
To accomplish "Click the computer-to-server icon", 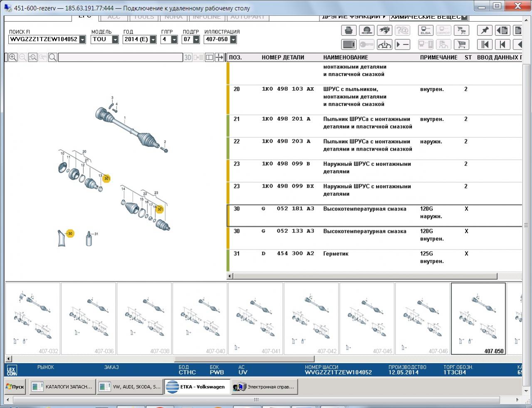I will 426,44.
